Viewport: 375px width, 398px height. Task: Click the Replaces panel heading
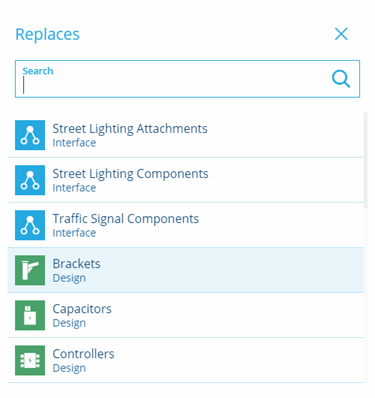(x=47, y=34)
